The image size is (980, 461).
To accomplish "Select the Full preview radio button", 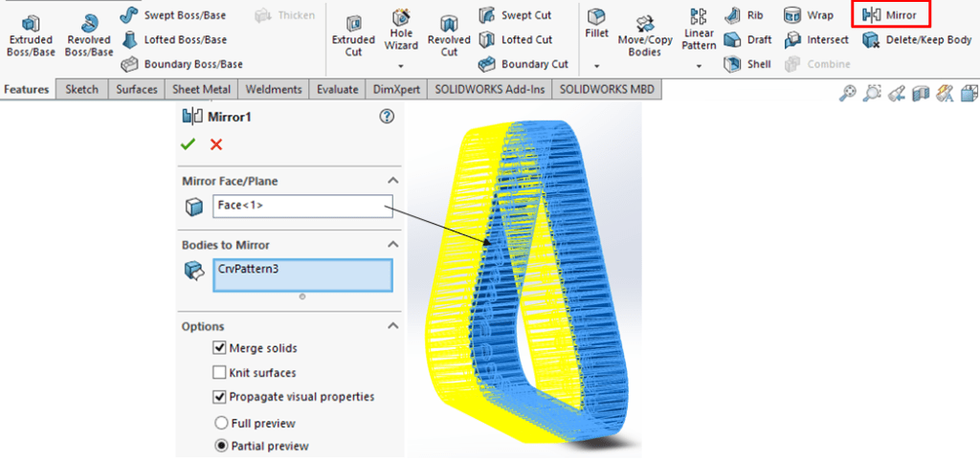I will [222, 423].
